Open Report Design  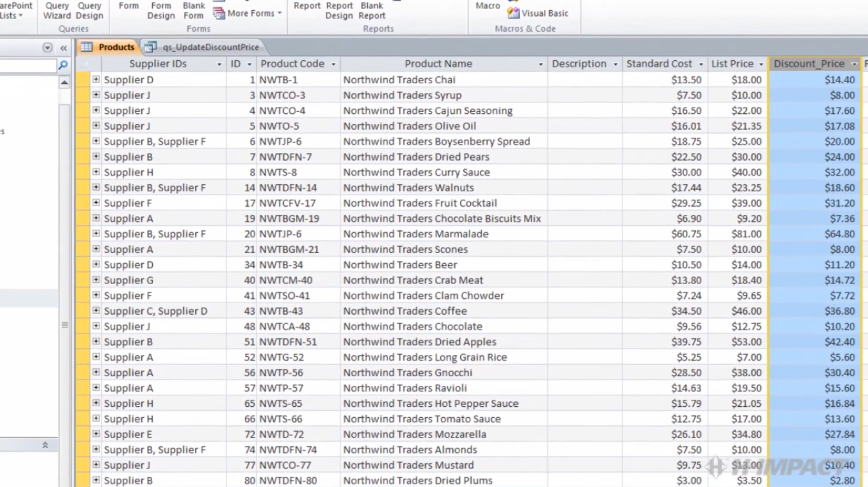click(x=339, y=10)
